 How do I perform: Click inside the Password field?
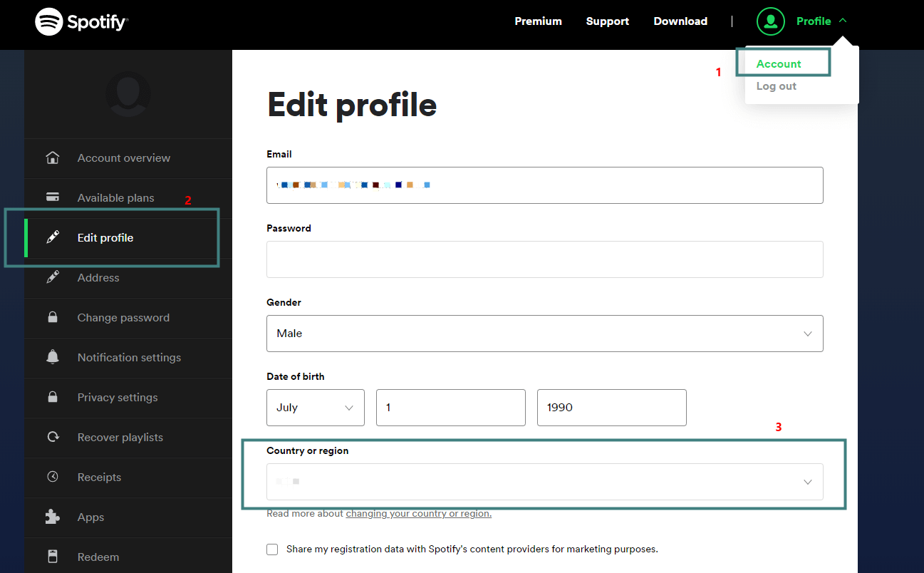tap(544, 259)
